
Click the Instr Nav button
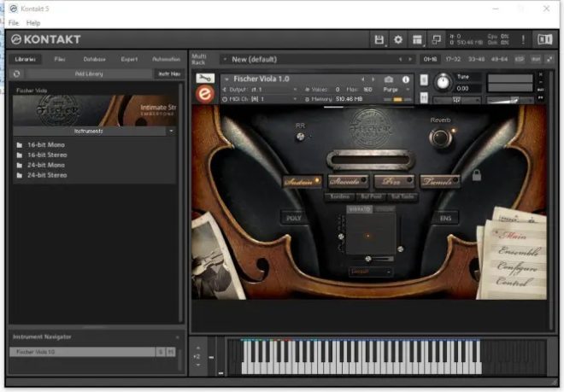coord(169,73)
